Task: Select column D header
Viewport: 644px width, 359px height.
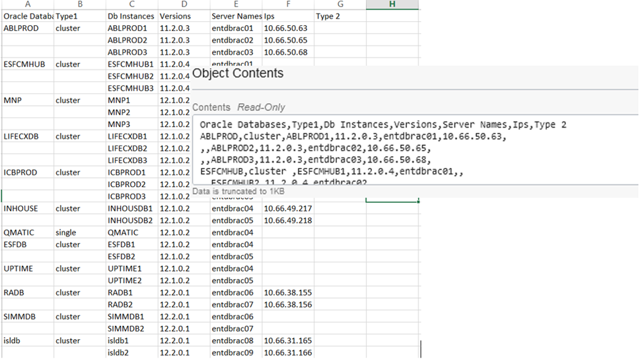Action: click(x=184, y=4)
